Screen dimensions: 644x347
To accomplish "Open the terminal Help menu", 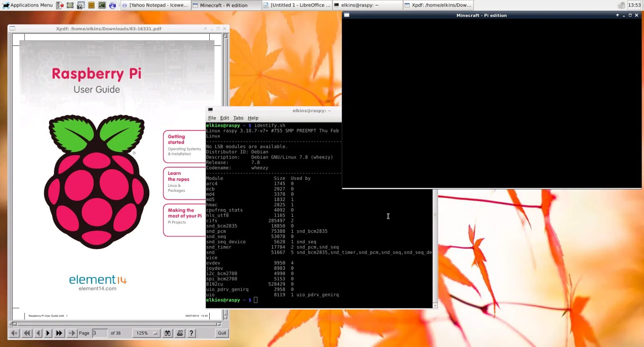I will [253, 118].
